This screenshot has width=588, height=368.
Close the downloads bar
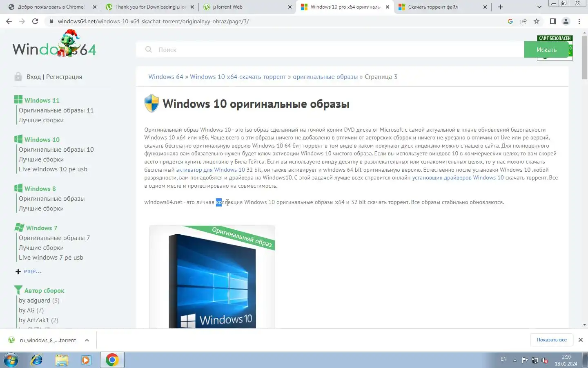coord(580,340)
